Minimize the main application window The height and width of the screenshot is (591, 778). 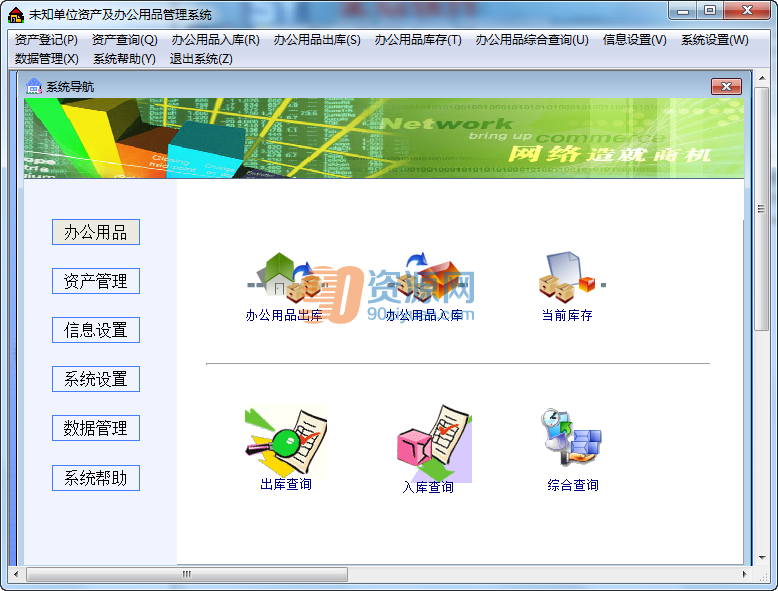coord(683,10)
